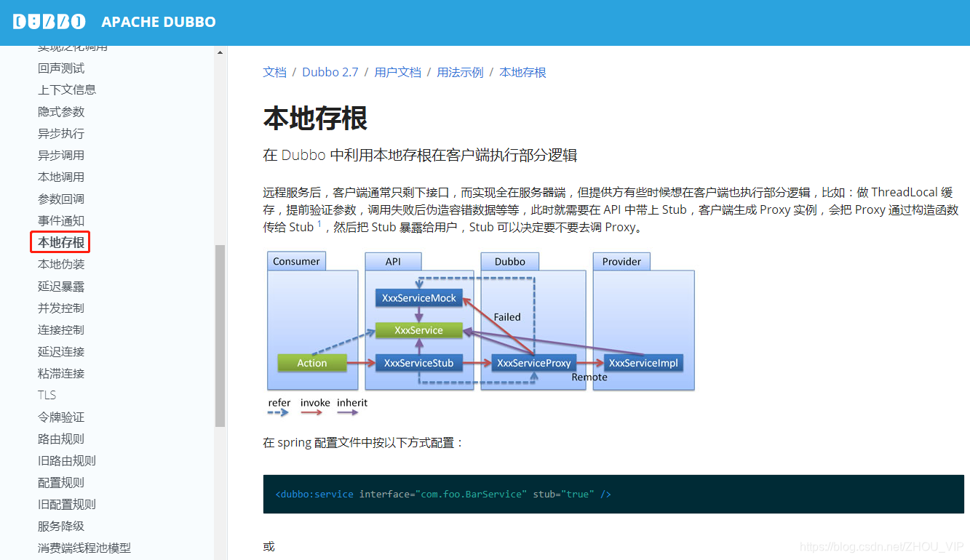Open 消费端线程池模型 sidebar entry

[84, 548]
